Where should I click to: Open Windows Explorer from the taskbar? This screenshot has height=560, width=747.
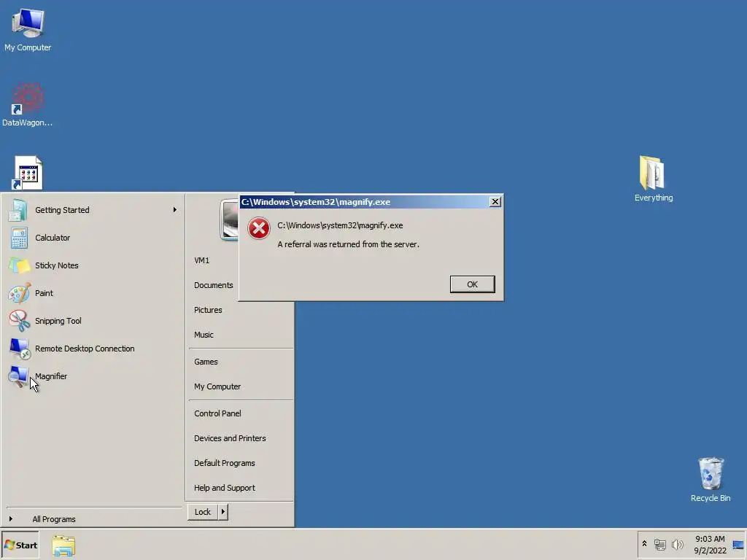(63, 545)
